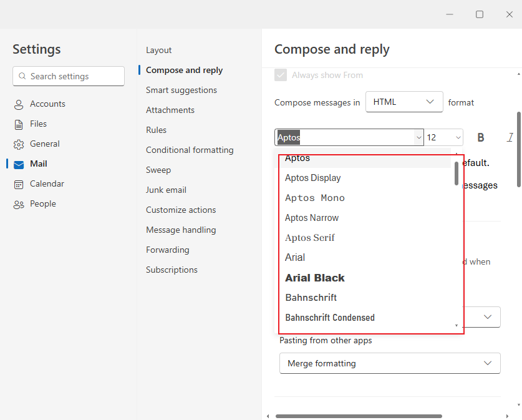The height and width of the screenshot is (420, 522).
Task: Open Conditional formatting settings
Action: coord(190,150)
